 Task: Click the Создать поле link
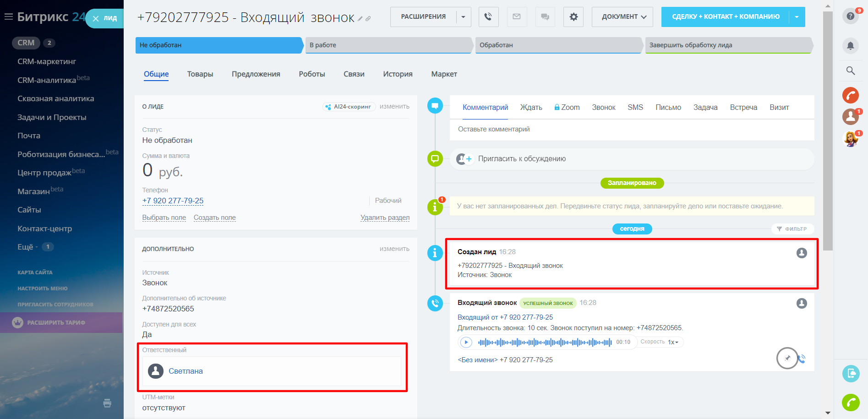214,218
